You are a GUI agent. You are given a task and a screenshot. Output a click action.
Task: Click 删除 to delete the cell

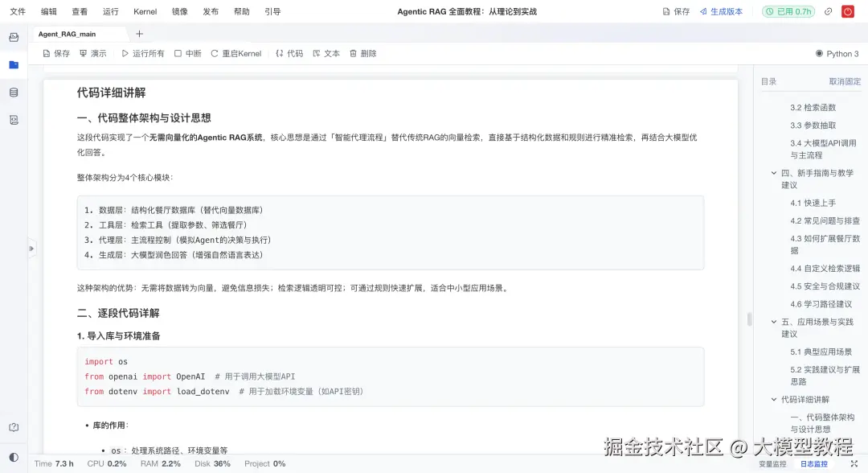(x=363, y=54)
